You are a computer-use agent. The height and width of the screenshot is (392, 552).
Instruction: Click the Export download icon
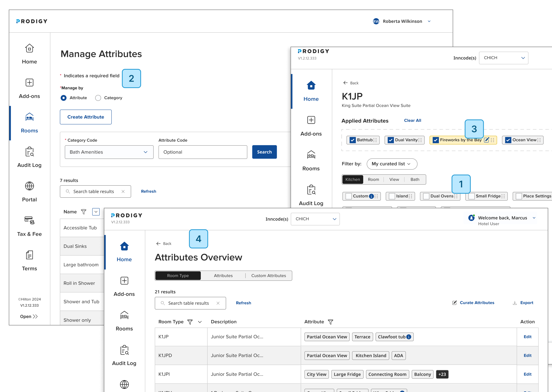click(x=515, y=303)
